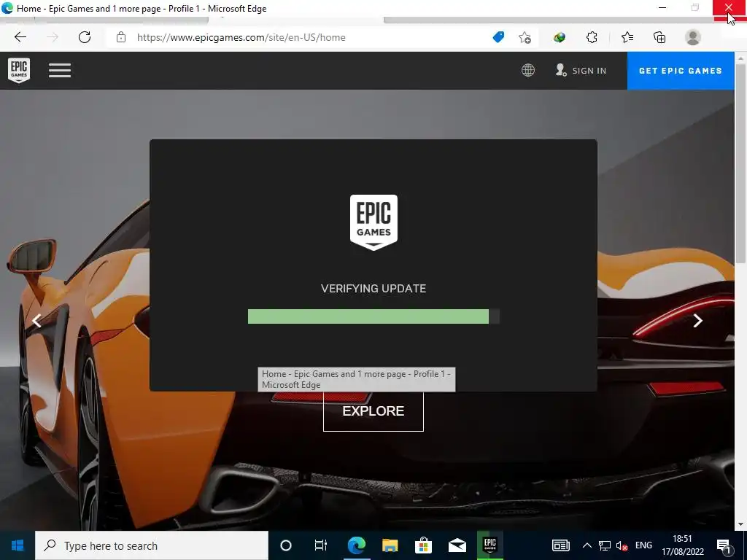Viewport: 747px width, 560px height.
Task: Open File Explorer from taskbar
Action: tap(390, 545)
